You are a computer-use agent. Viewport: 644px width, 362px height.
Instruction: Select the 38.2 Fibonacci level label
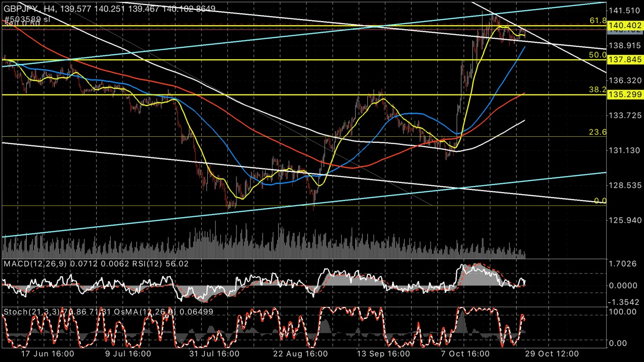pyautogui.click(x=598, y=89)
